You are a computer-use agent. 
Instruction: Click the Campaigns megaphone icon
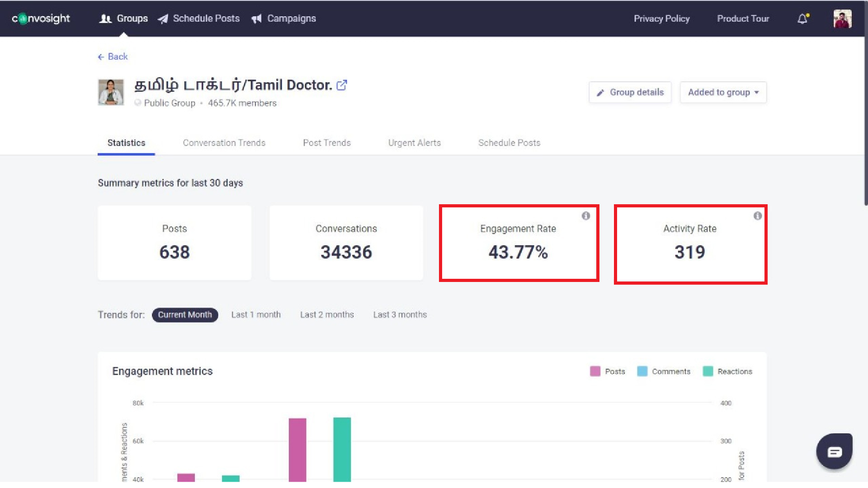coord(256,19)
